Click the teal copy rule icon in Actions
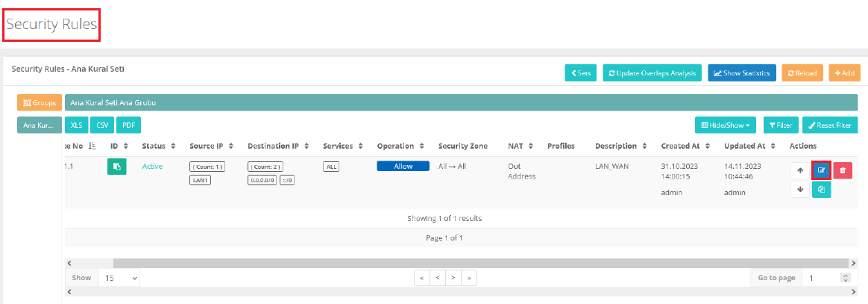Screen dimensions: 868x304 tap(821, 190)
